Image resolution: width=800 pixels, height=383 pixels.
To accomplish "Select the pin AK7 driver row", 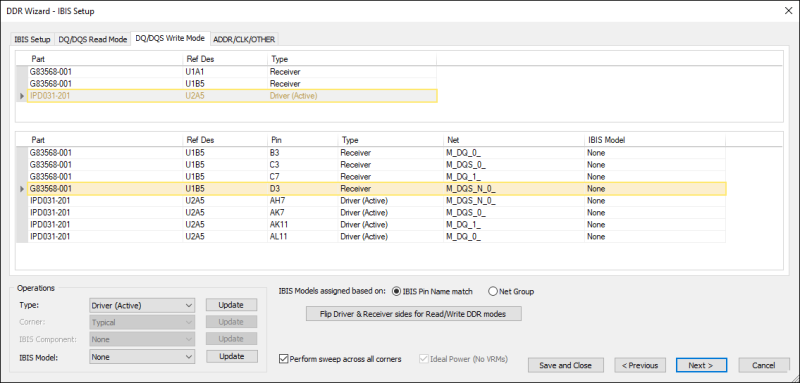I will 377,213.
